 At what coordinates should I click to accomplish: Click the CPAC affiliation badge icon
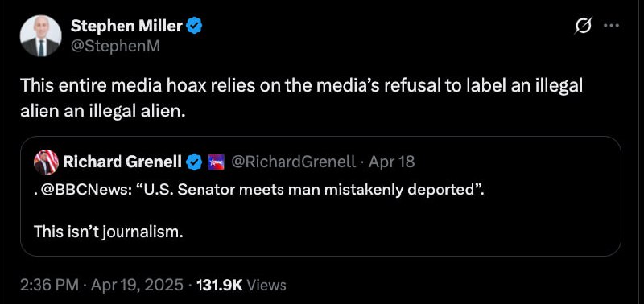tap(216, 162)
